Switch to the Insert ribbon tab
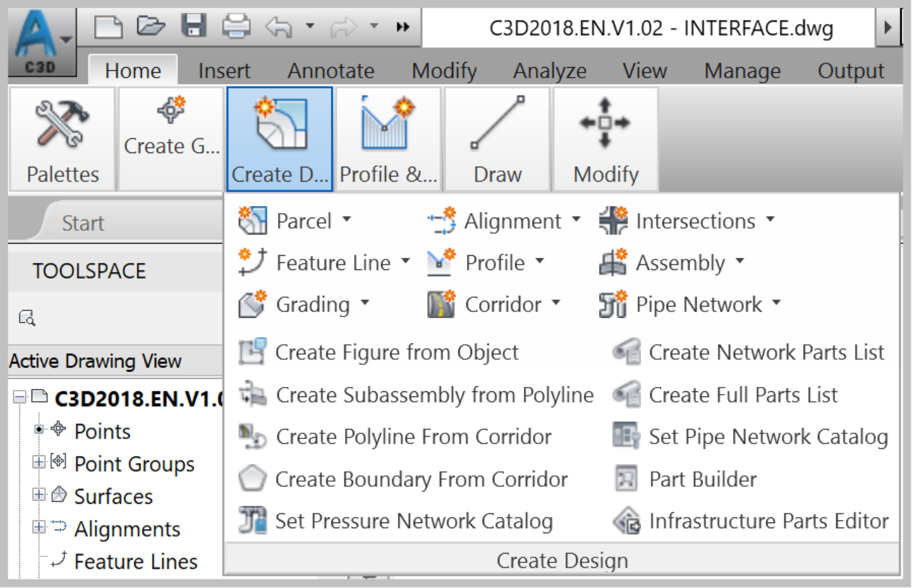Image resolution: width=912 pixels, height=588 pixels. [224, 71]
